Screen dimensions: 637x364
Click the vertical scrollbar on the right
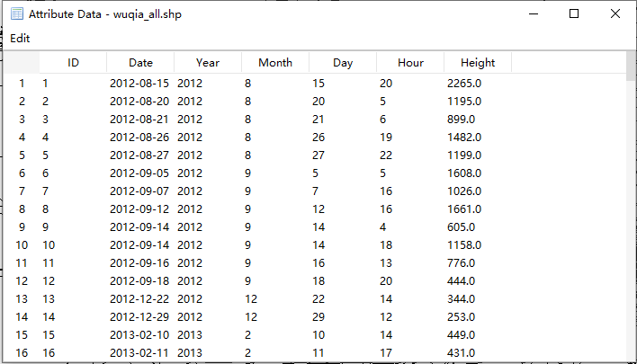(630, 216)
